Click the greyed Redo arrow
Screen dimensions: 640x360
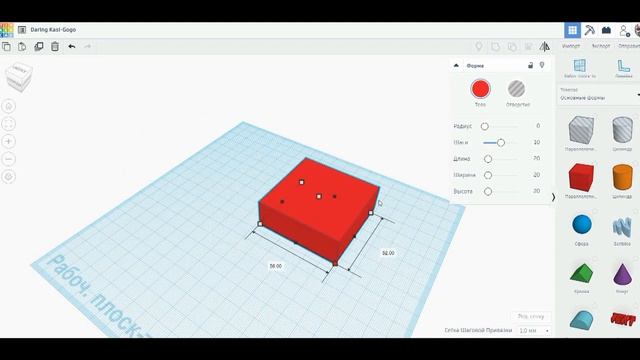(x=87, y=47)
